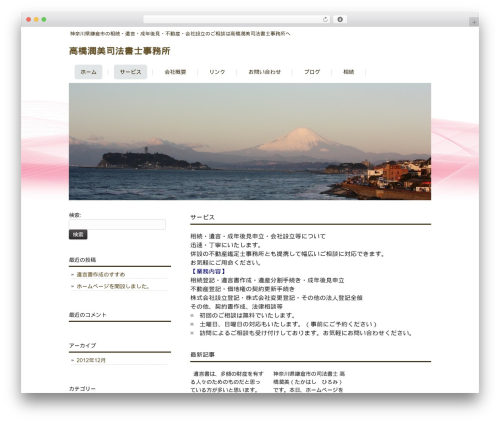Click the 最新記事 section heading
500x423 pixels.
202,355
